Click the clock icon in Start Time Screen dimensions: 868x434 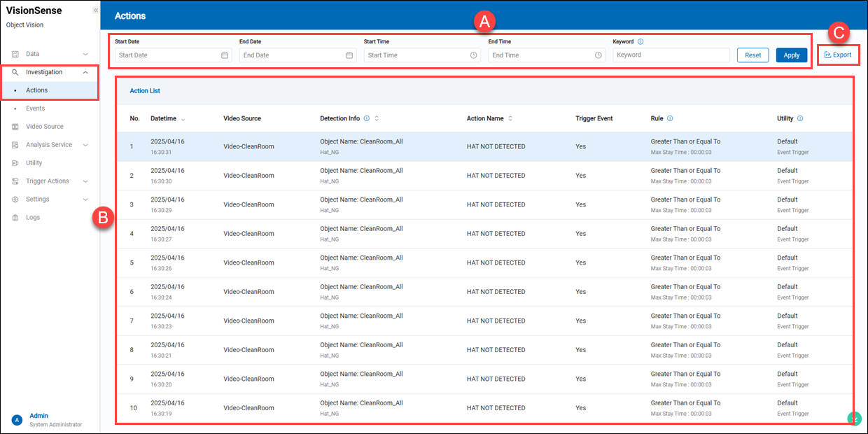(474, 55)
